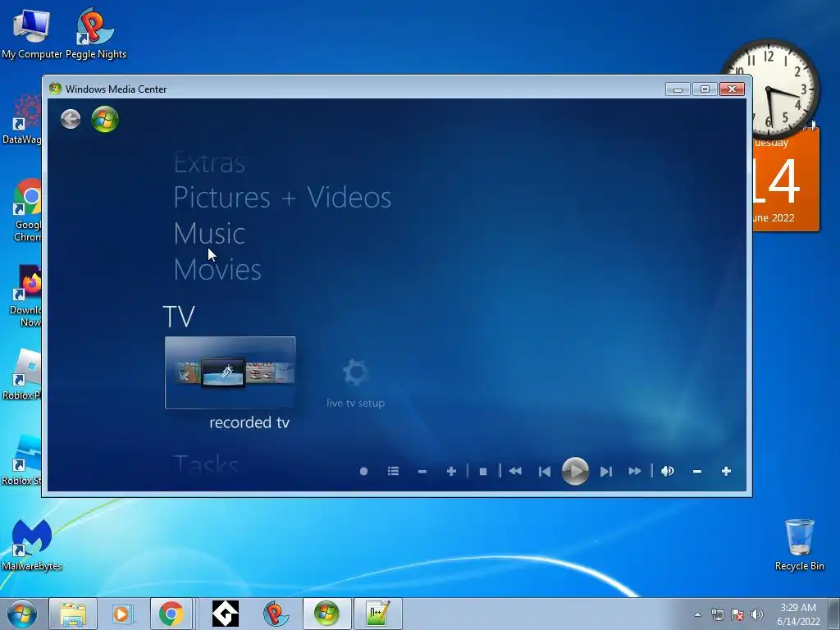This screenshot has width=840, height=630.
Task: Open the recorded tv thumbnail tile
Action: (x=231, y=373)
